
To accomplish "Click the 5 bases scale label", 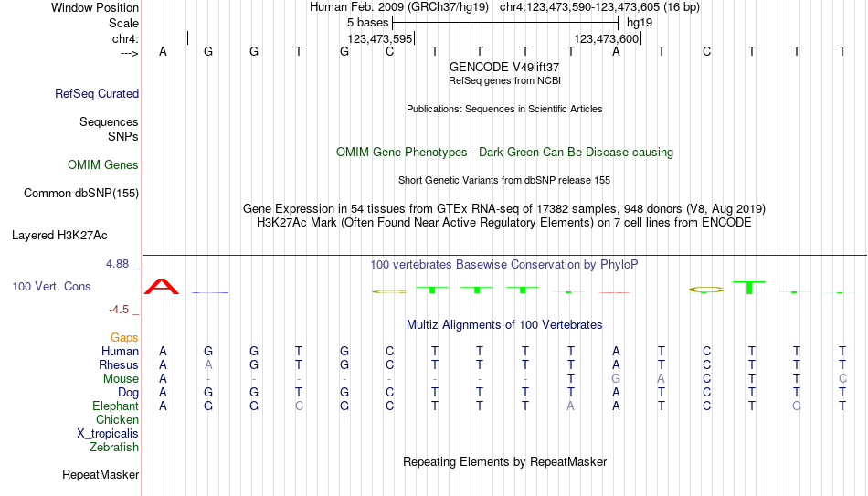I will click(367, 23).
